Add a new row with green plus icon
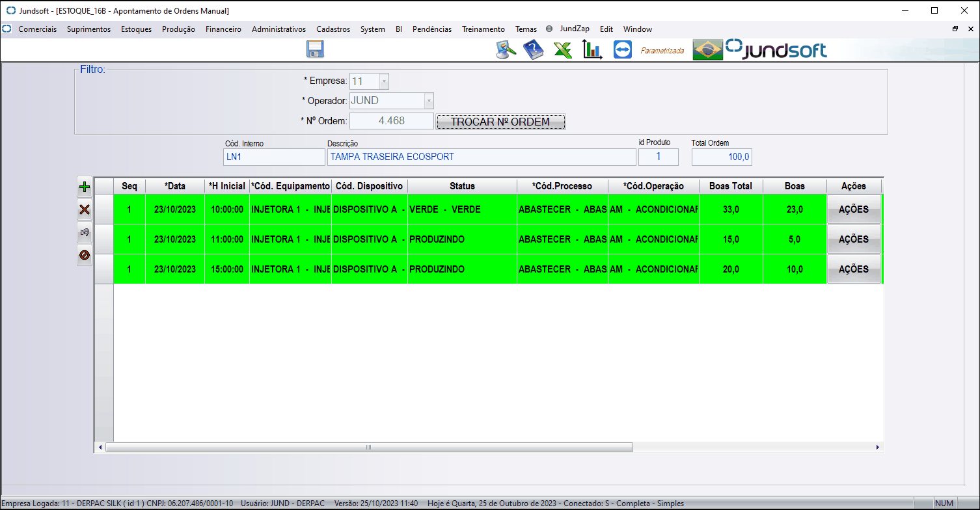The width and height of the screenshot is (980, 510). coord(84,187)
